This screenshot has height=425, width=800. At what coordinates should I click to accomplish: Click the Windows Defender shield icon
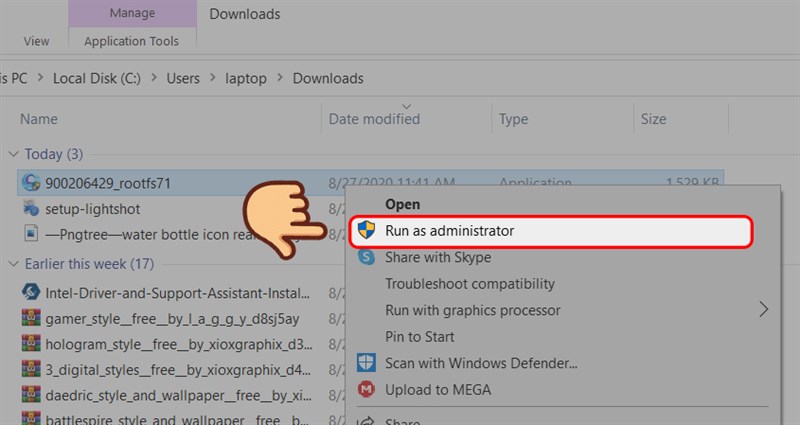(x=367, y=363)
